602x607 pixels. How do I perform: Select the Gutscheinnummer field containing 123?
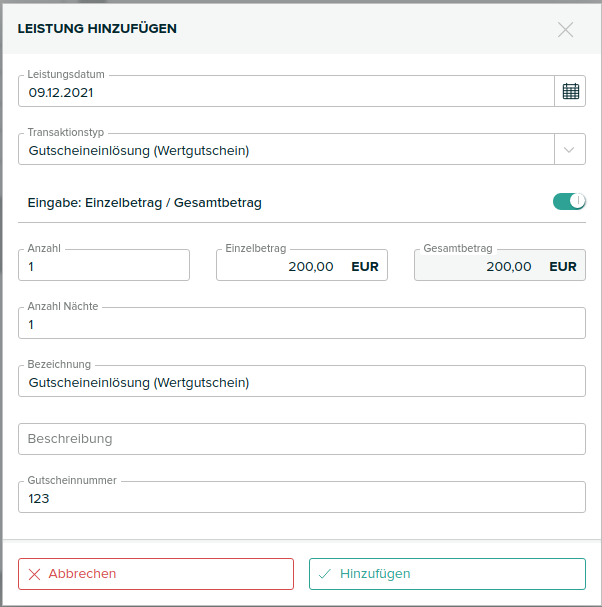click(301, 497)
